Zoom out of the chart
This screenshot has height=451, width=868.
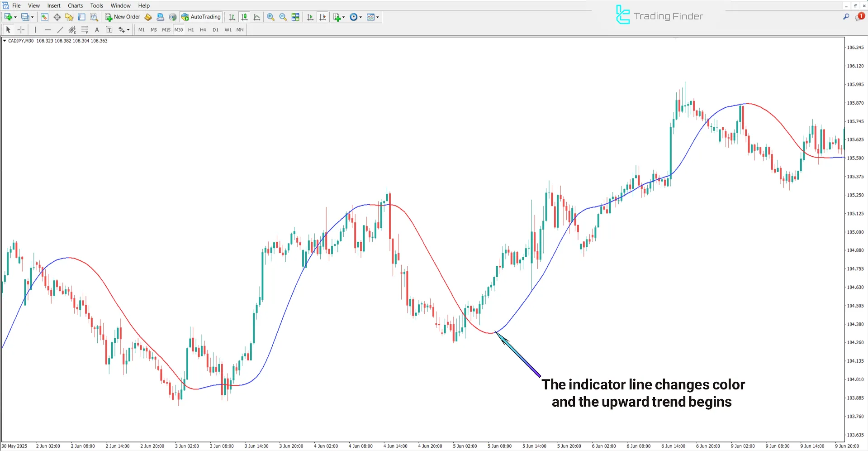click(283, 17)
